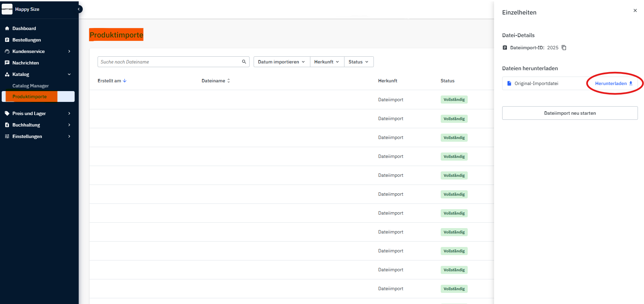Open Catalog Manager in sidebar
Screen dimensions: 644x304
[x=30, y=86]
